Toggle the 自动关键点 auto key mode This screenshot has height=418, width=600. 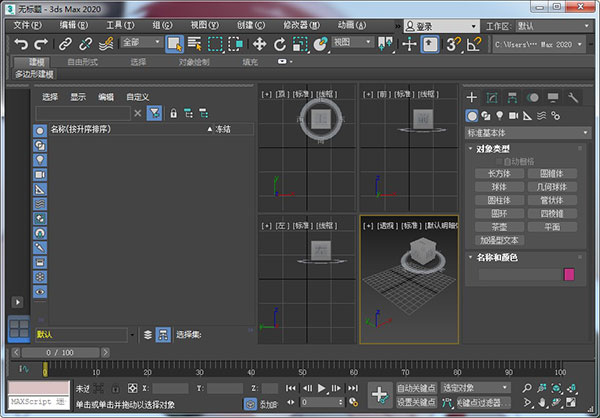(x=417, y=387)
